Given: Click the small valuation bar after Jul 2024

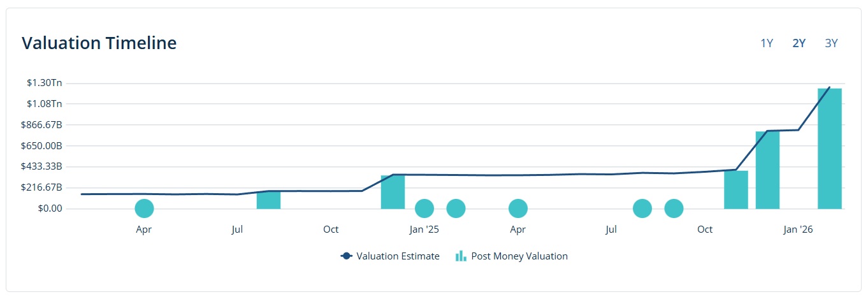Looking at the screenshot, I should tap(269, 200).
